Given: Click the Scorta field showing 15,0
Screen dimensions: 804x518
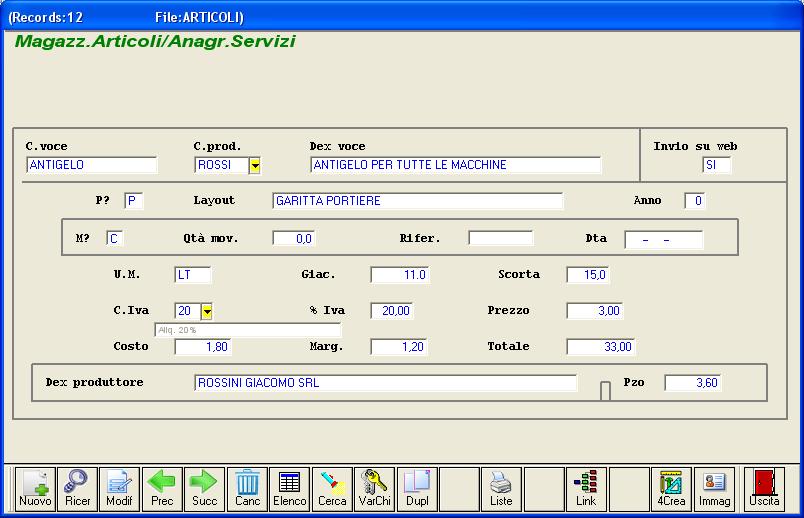Looking at the screenshot, I should 588,274.
